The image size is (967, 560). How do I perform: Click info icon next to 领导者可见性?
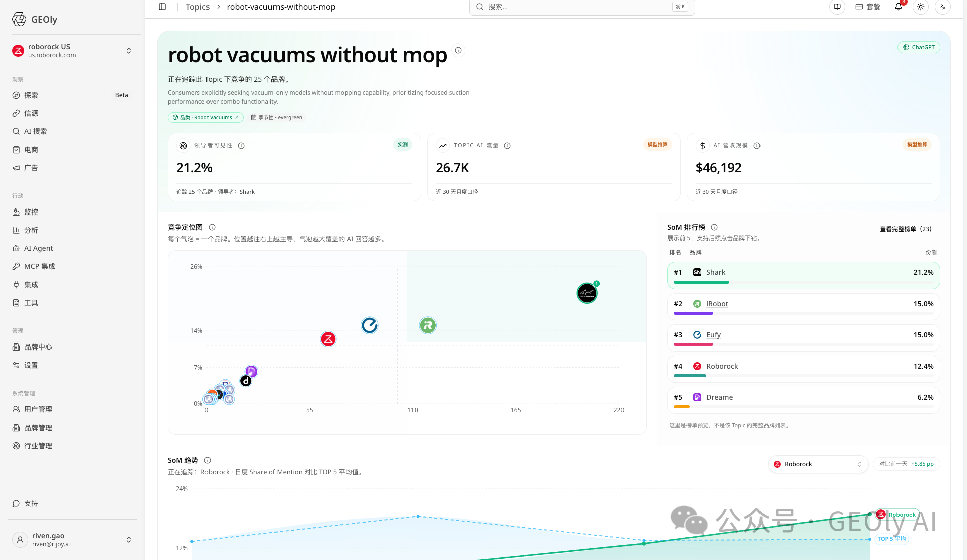[x=241, y=146]
